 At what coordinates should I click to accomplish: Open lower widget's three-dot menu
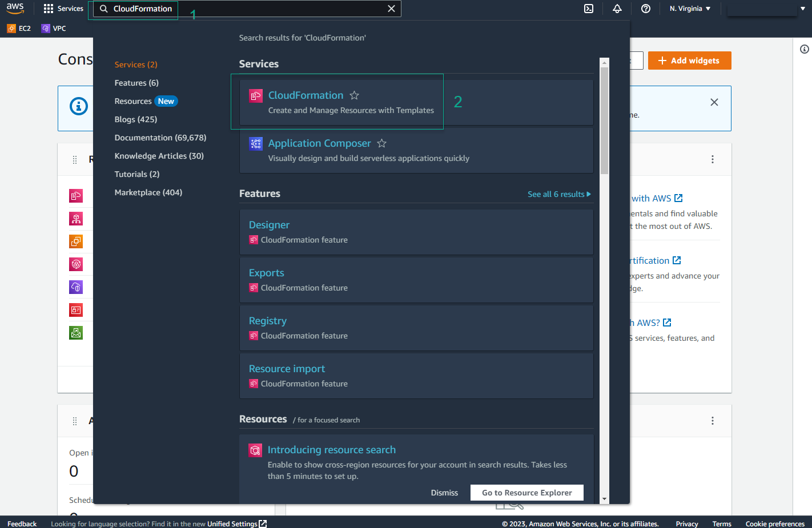click(713, 421)
